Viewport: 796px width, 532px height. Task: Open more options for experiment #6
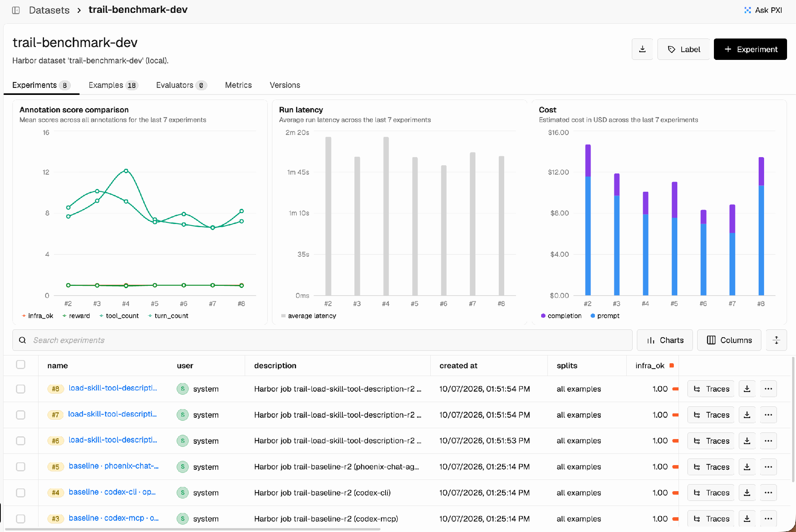(768, 441)
